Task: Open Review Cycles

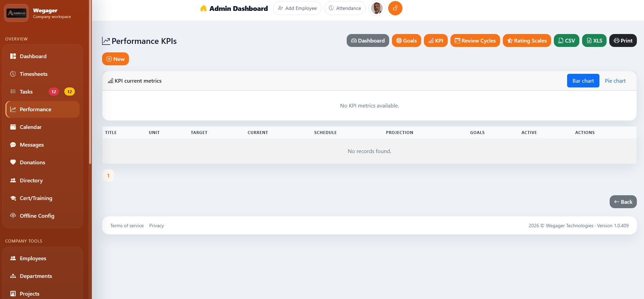Action: [x=475, y=40]
